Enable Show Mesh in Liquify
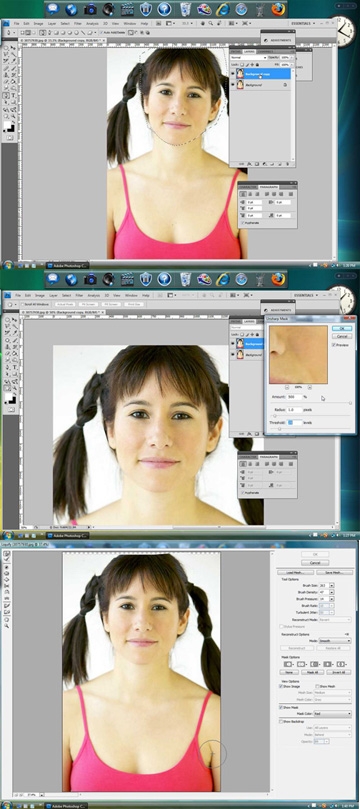 pyautogui.click(x=317, y=687)
